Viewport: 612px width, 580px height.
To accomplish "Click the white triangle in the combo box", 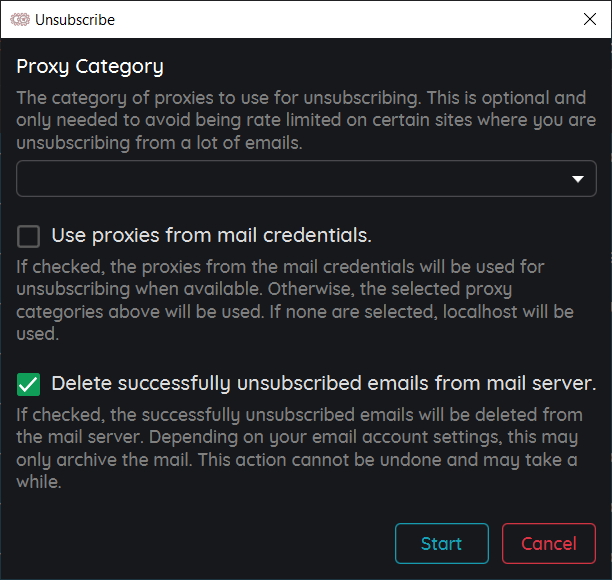I will (x=577, y=179).
